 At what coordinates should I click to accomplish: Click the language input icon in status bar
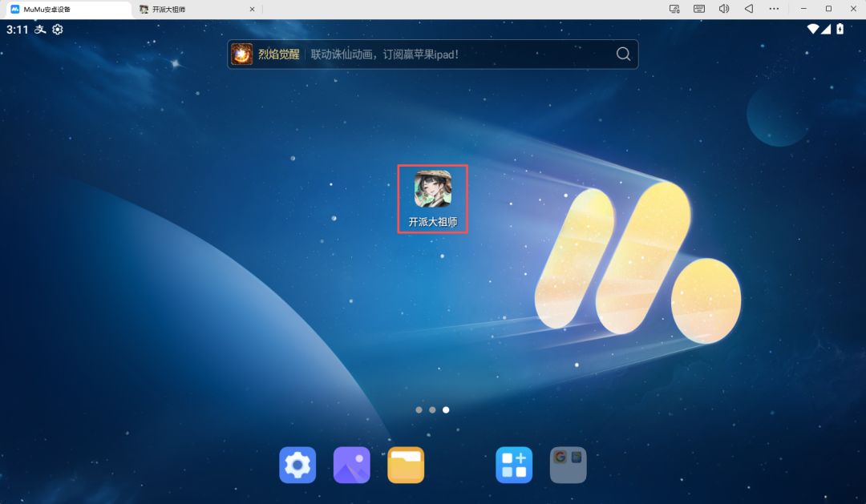pyautogui.click(x=40, y=30)
